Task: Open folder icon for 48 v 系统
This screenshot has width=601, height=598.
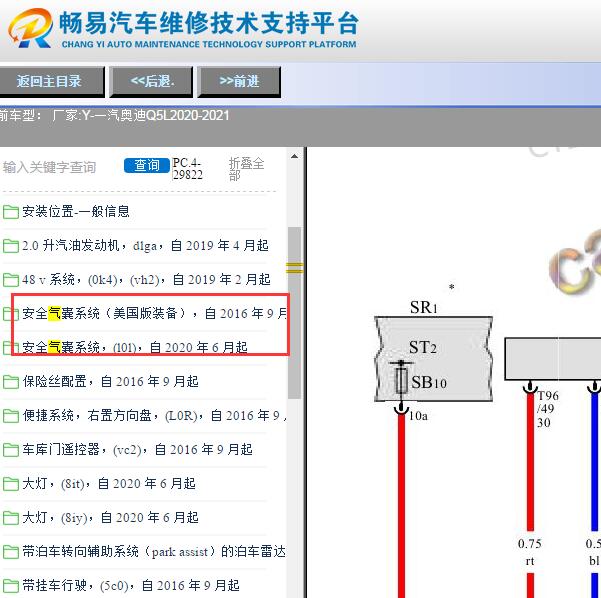Action: pos(10,280)
